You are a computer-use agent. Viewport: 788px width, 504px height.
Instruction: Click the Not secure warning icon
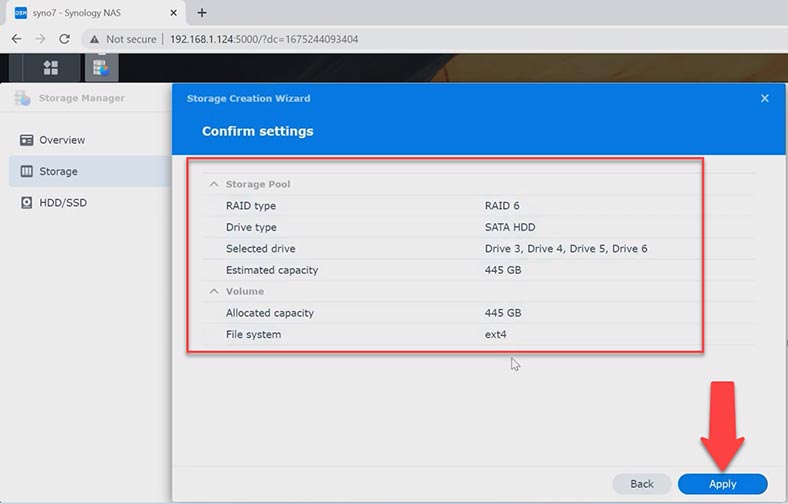click(94, 39)
